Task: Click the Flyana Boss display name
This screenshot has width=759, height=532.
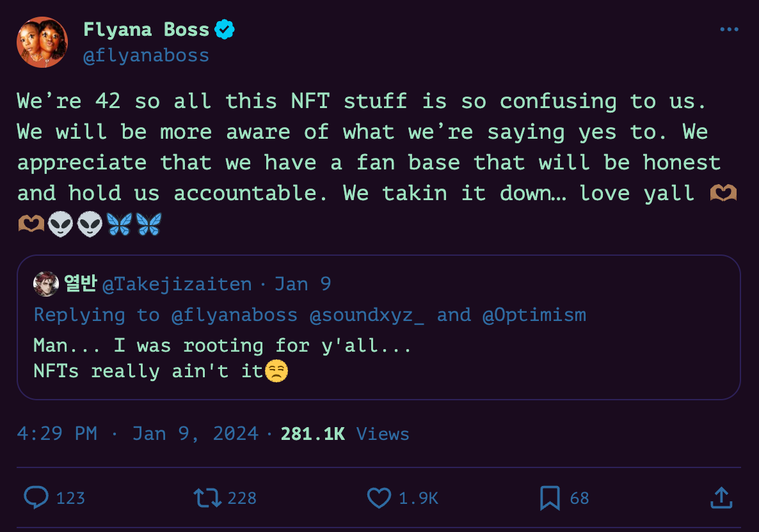Action: (x=146, y=29)
